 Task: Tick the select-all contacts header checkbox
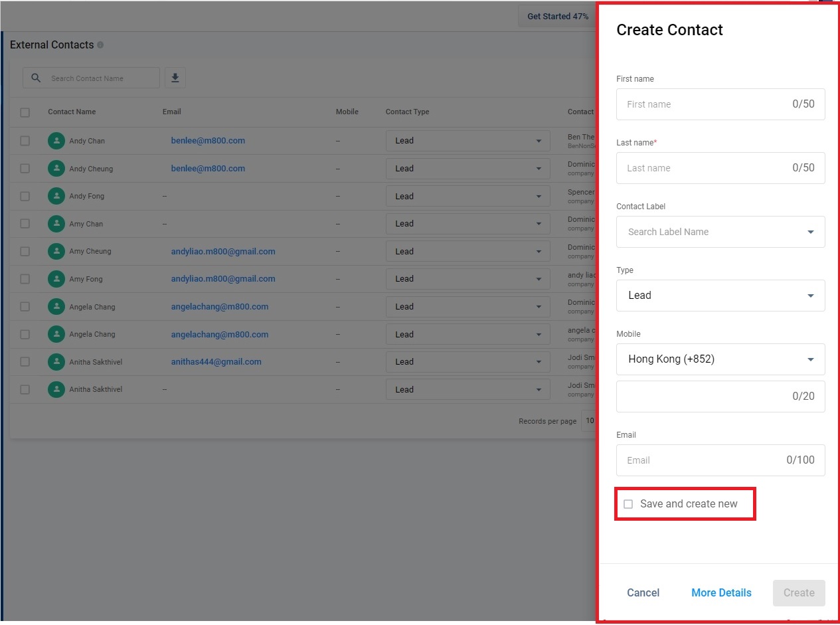click(x=25, y=112)
